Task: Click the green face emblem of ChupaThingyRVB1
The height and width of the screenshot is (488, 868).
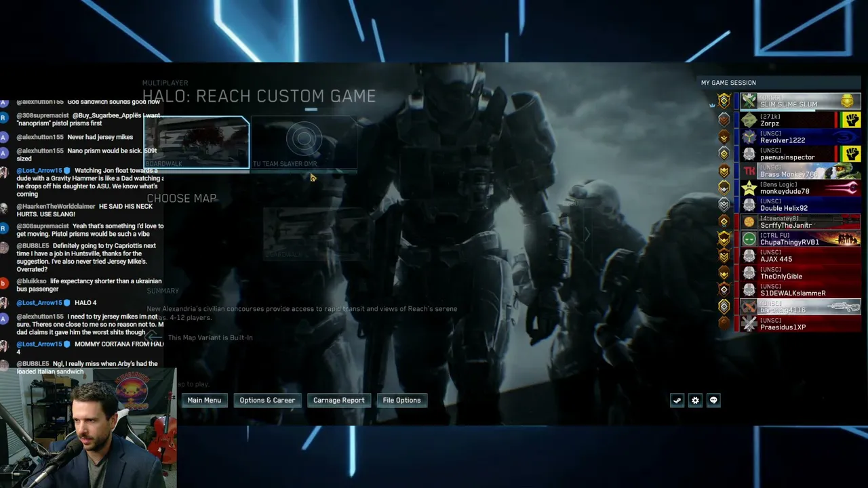Action: tap(749, 239)
